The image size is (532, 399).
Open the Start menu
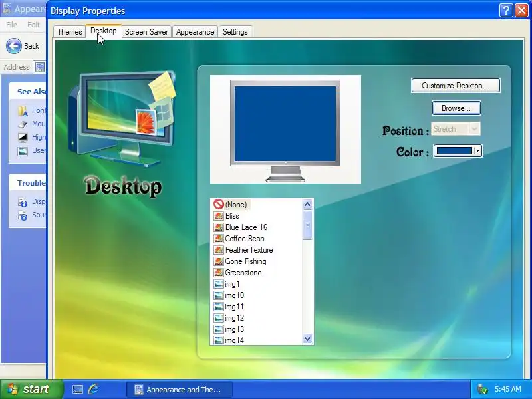click(x=31, y=389)
